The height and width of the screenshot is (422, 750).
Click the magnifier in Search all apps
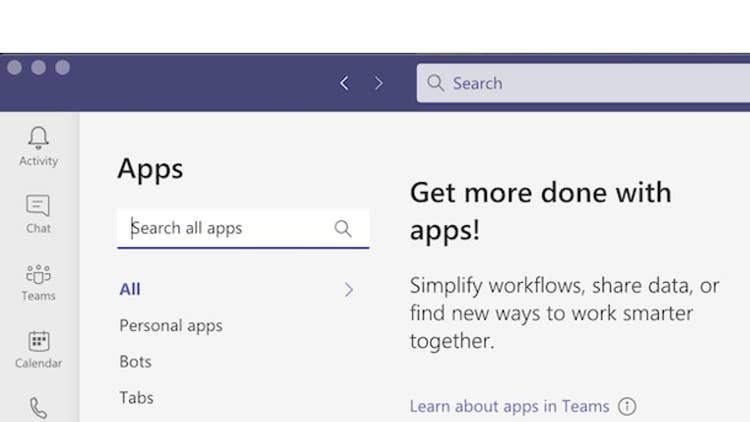343,228
